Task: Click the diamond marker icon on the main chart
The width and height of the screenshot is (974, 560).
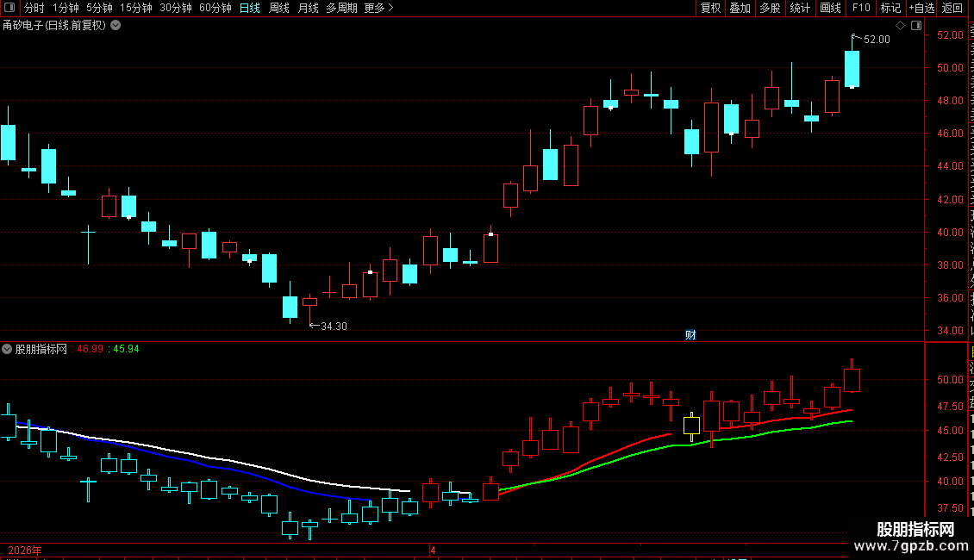Action: click(900, 26)
